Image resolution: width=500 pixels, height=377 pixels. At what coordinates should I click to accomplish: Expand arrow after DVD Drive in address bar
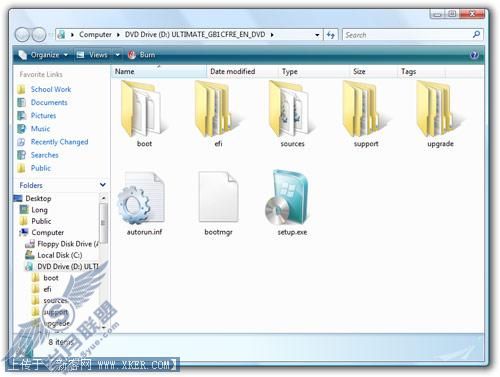[x=272, y=35]
